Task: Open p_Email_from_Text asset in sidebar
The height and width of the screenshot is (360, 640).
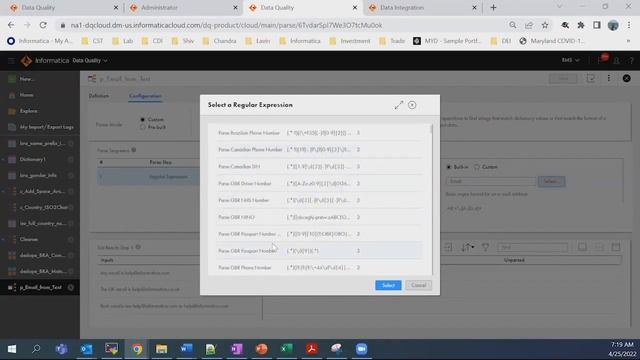Action: [40, 287]
